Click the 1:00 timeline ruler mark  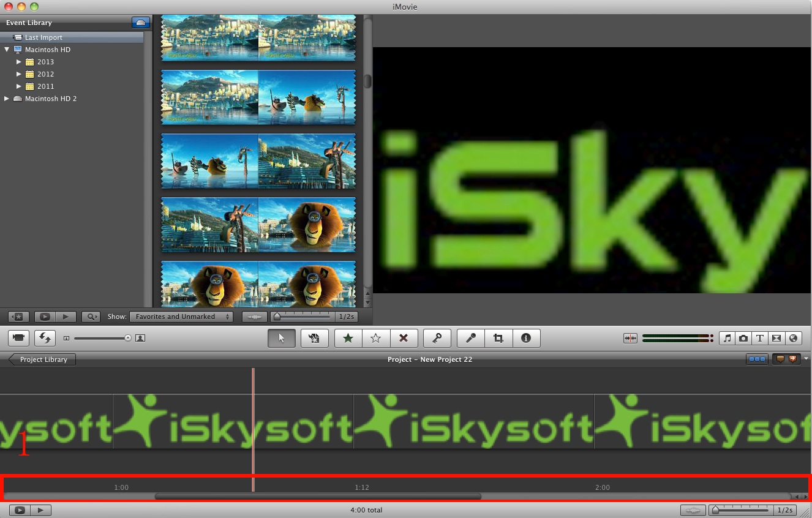(121, 487)
